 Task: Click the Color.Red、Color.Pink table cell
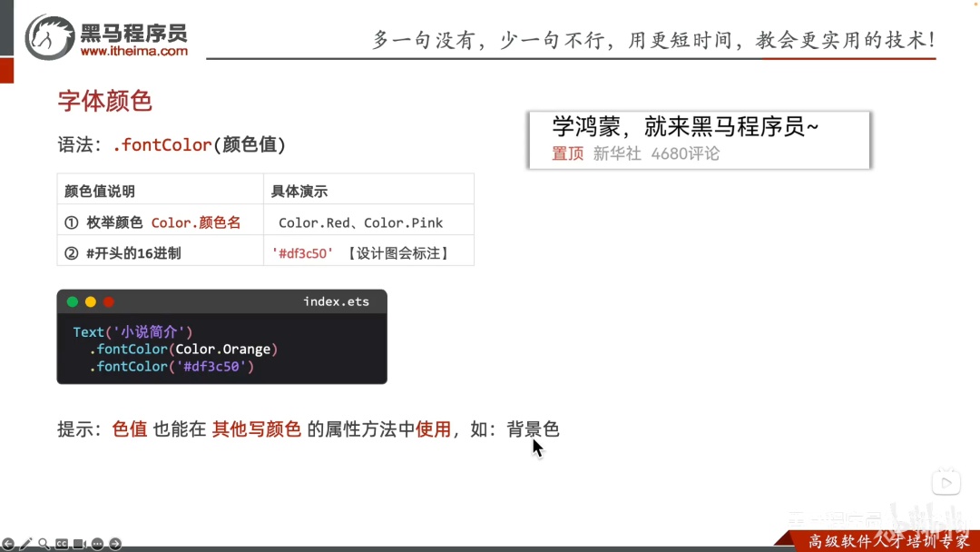tap(368, 222)
